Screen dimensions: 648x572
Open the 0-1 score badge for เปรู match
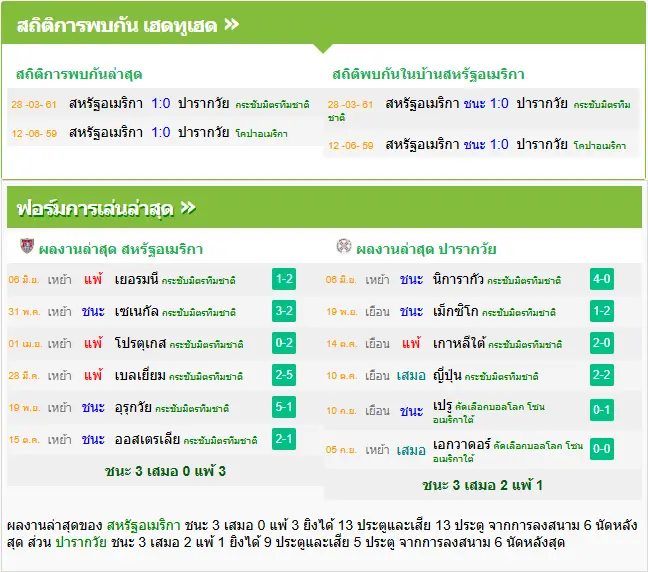point(602,410)
